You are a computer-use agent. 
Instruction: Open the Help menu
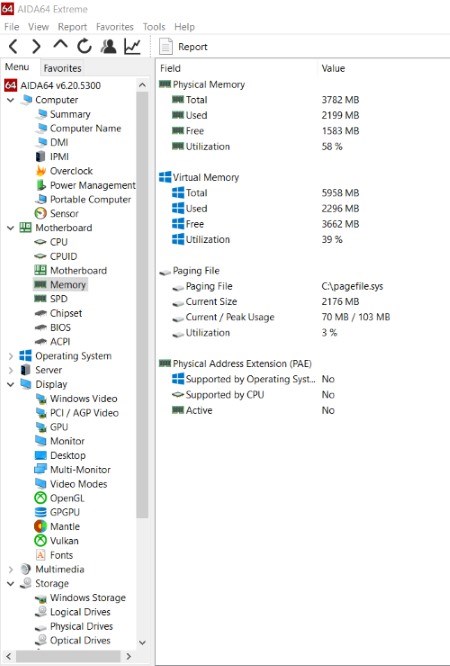pos(184,27)
